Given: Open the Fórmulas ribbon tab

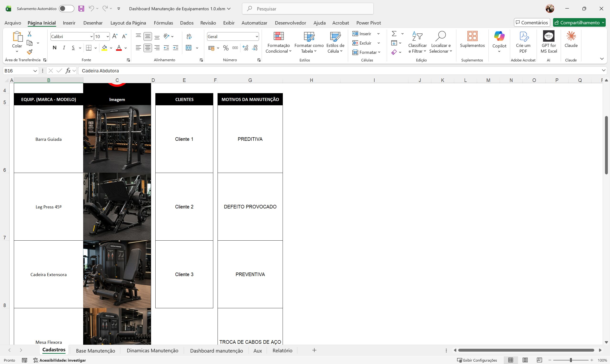Looking at the screenshot, I should tap(163, 23).
